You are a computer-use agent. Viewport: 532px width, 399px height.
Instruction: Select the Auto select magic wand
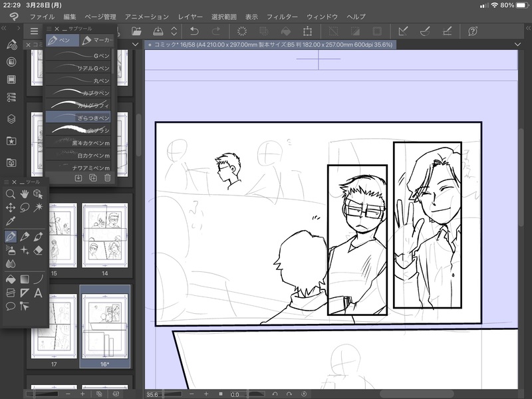tap(38, 207)
